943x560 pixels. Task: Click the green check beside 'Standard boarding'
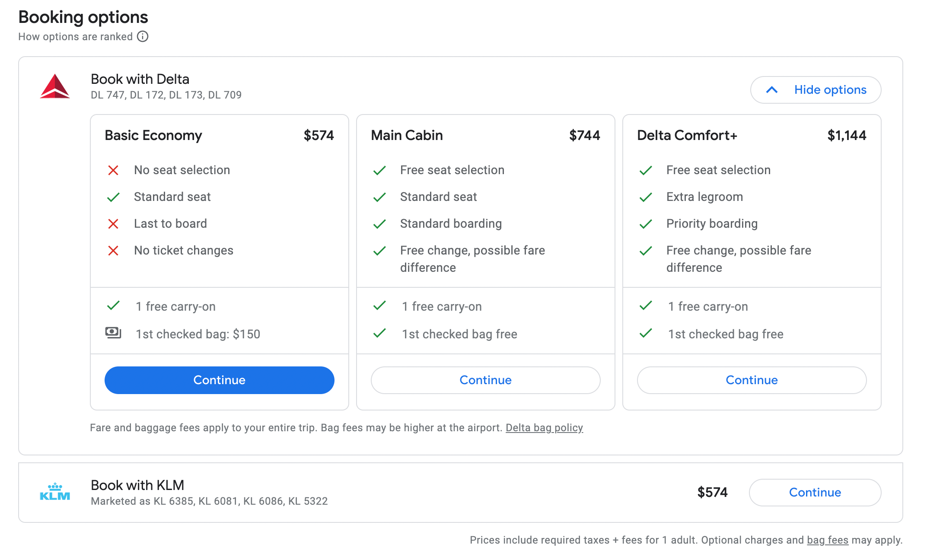pos(379,224)
